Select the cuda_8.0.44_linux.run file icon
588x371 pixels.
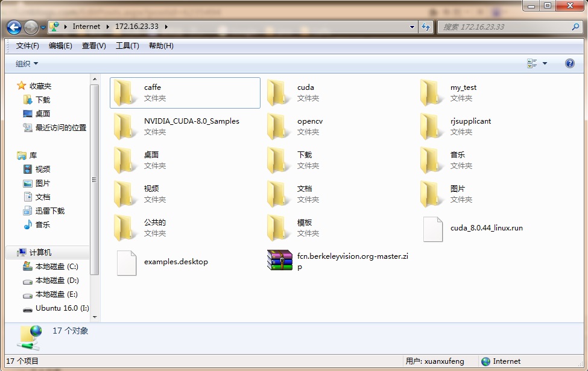tap(432, 229)
